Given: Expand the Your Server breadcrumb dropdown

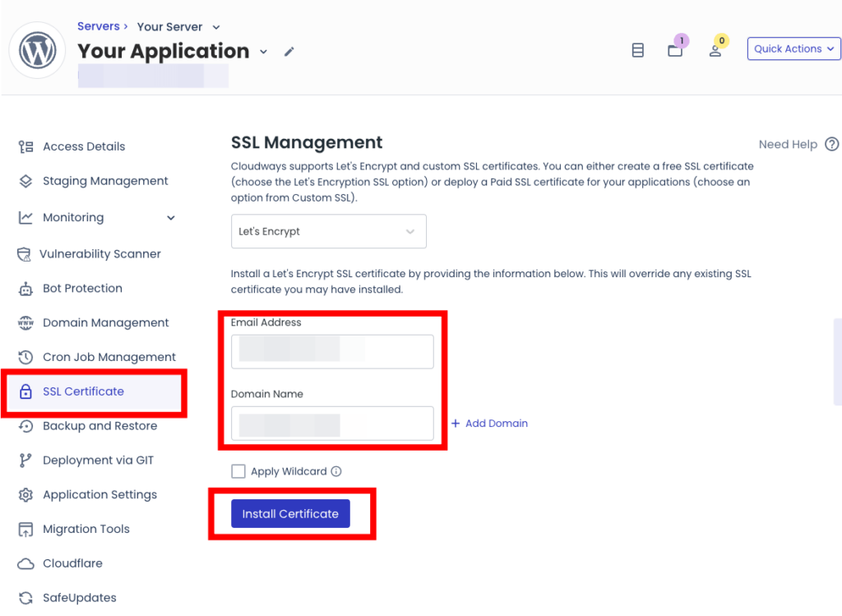Looking at the screenshot, I should pos(216,27).
